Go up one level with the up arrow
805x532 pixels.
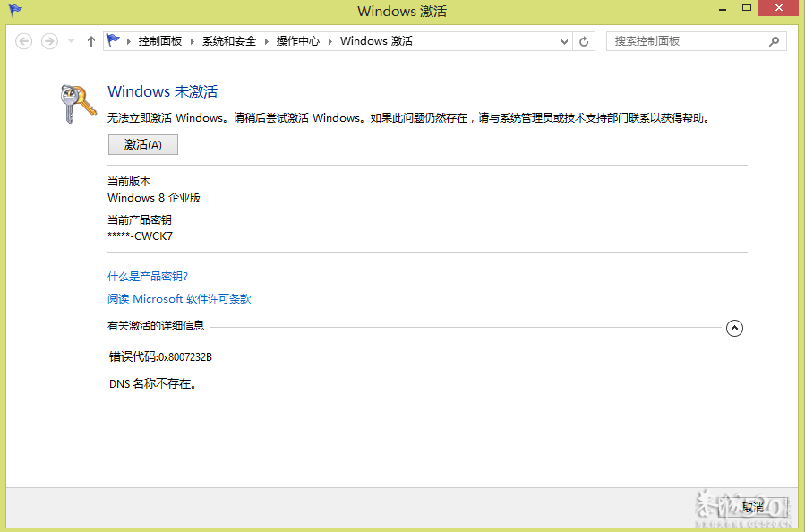(90, 41)
